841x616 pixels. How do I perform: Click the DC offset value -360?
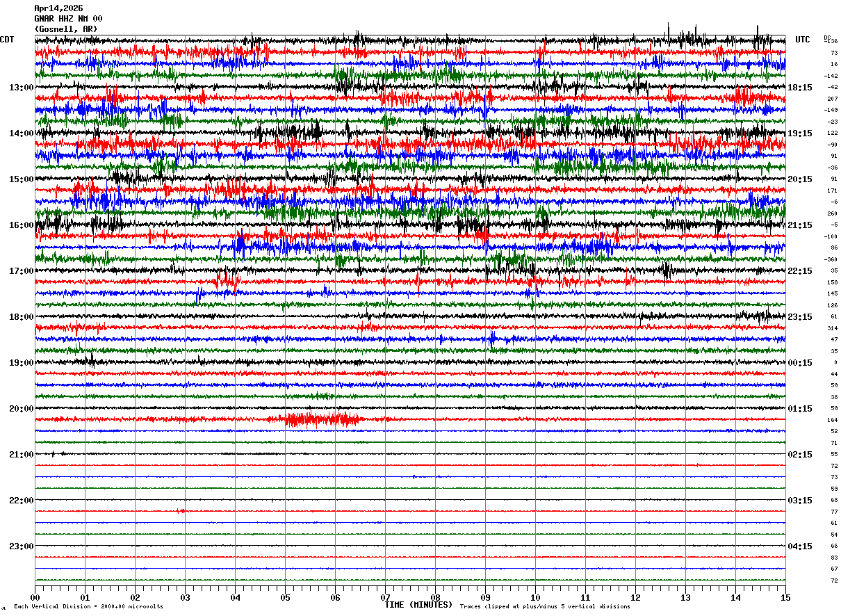coord(831,259)
